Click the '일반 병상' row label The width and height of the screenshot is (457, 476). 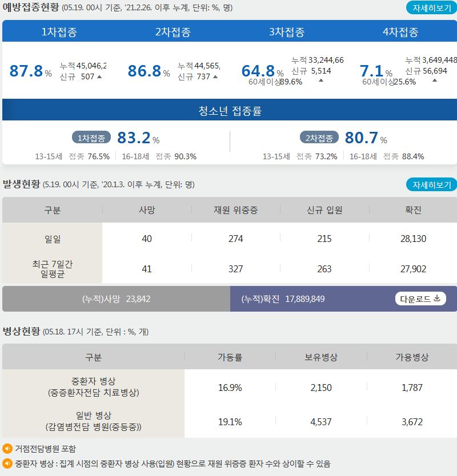coord(93,421)
